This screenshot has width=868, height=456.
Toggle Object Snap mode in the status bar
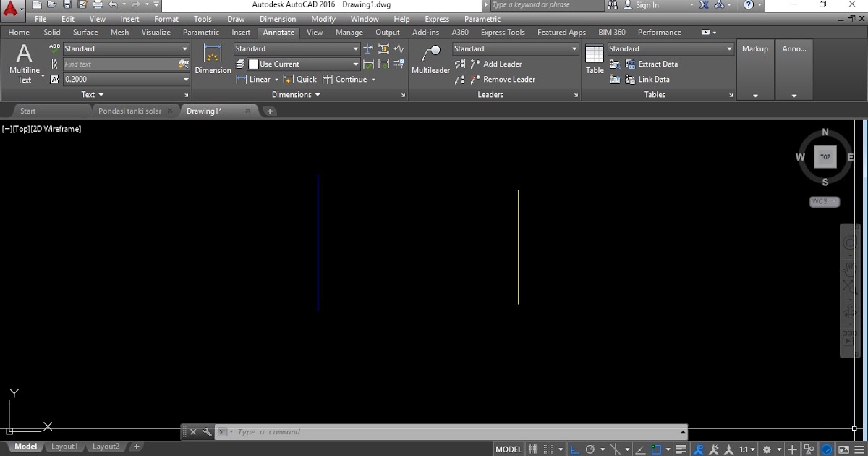(657, 449)
